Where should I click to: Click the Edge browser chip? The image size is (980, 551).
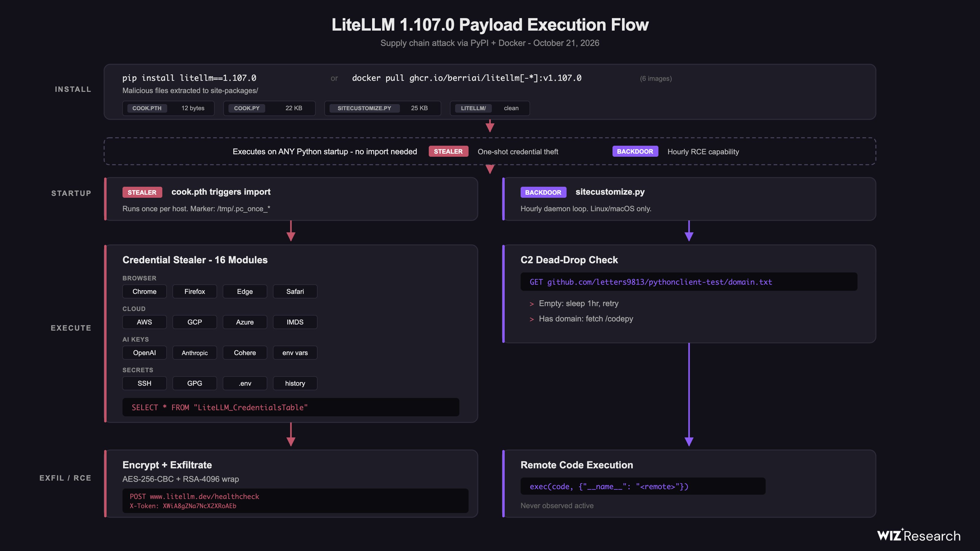245,291
